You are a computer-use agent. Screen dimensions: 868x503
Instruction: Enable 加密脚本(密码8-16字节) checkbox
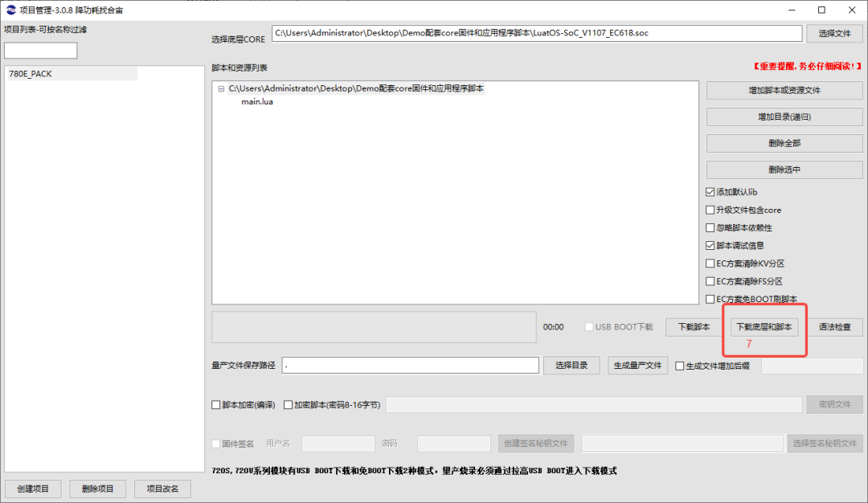tap(288, 405)
